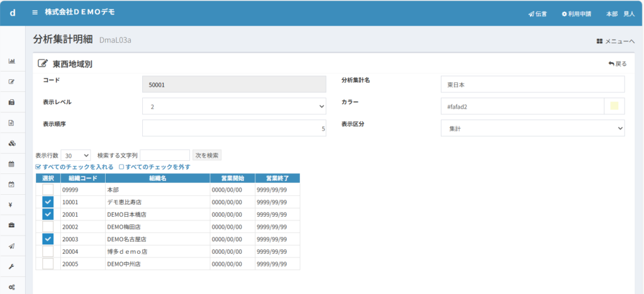Click the 検索する文字列 search field
Screen dimensions: 644x294
tap(165, 155)
